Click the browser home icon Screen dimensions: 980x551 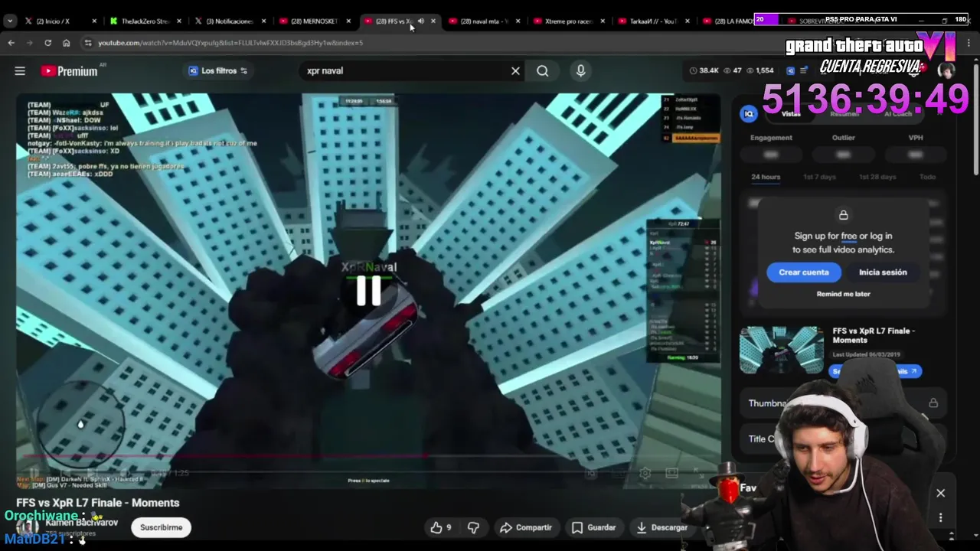coord(66,43)
